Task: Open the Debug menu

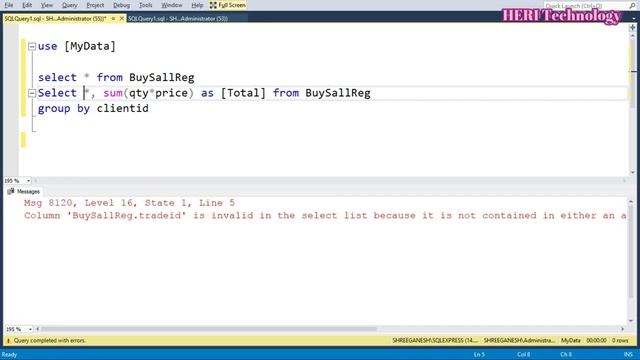Action: tap(121, 5)
